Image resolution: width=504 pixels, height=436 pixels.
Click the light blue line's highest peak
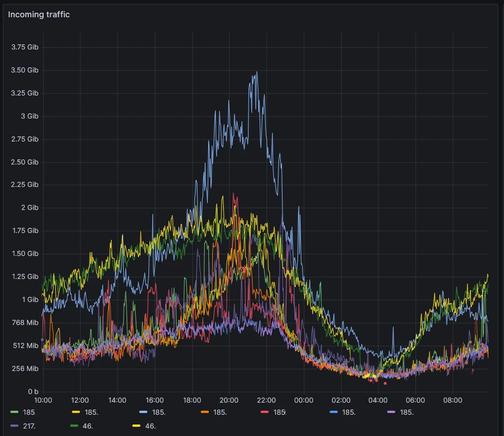257,72
